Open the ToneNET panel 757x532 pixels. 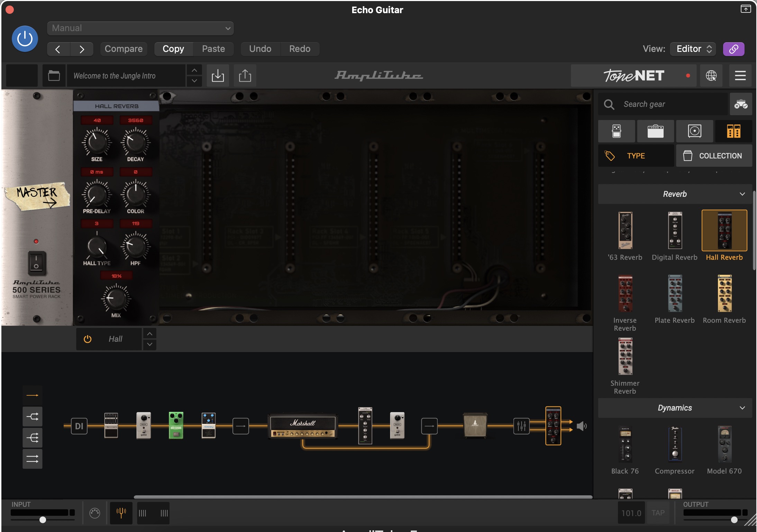coord(633,75)
